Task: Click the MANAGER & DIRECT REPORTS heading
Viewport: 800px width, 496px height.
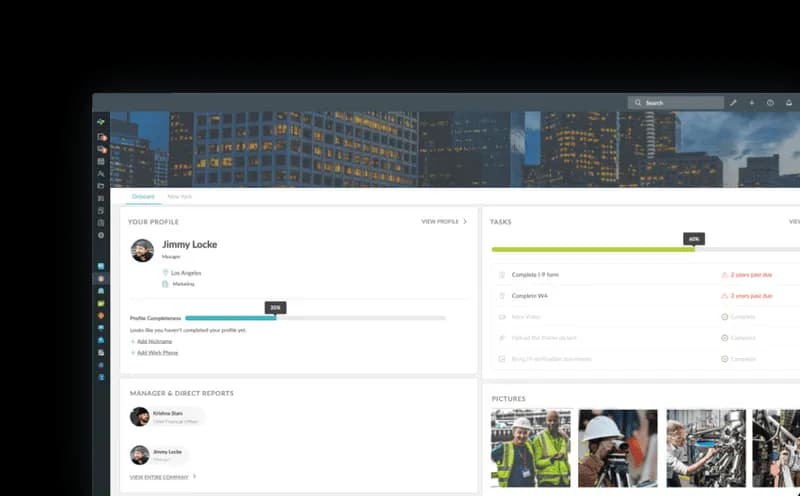Action: (x=182, y=393)
